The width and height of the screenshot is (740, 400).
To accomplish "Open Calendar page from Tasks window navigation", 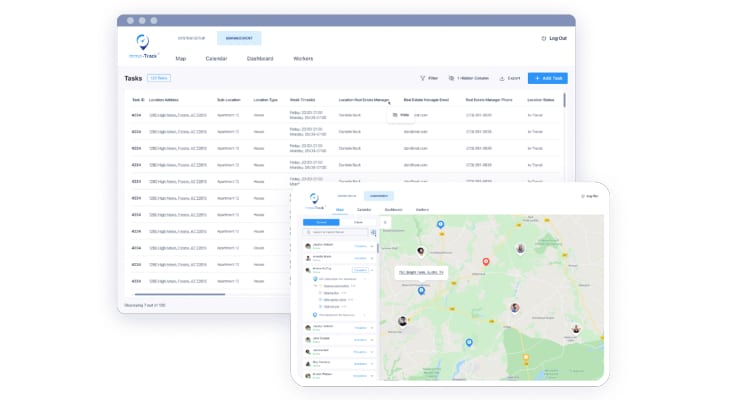I will pyautogui.click(x=216, y=58).
